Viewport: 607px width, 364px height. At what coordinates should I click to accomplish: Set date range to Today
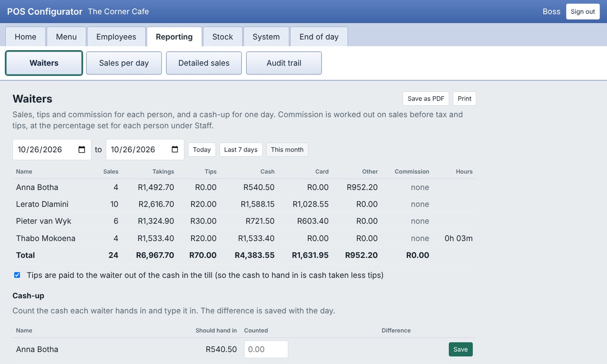click(202, 150)
